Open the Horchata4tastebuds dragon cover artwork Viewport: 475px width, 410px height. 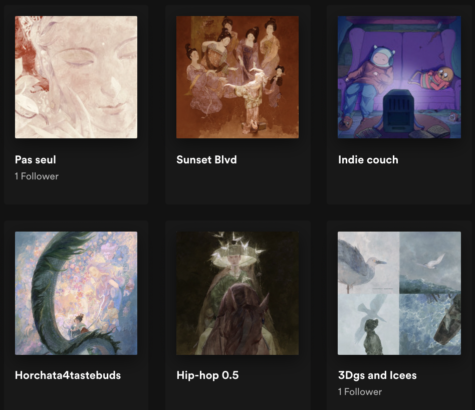pyautogui.click(x=76, y=293)
